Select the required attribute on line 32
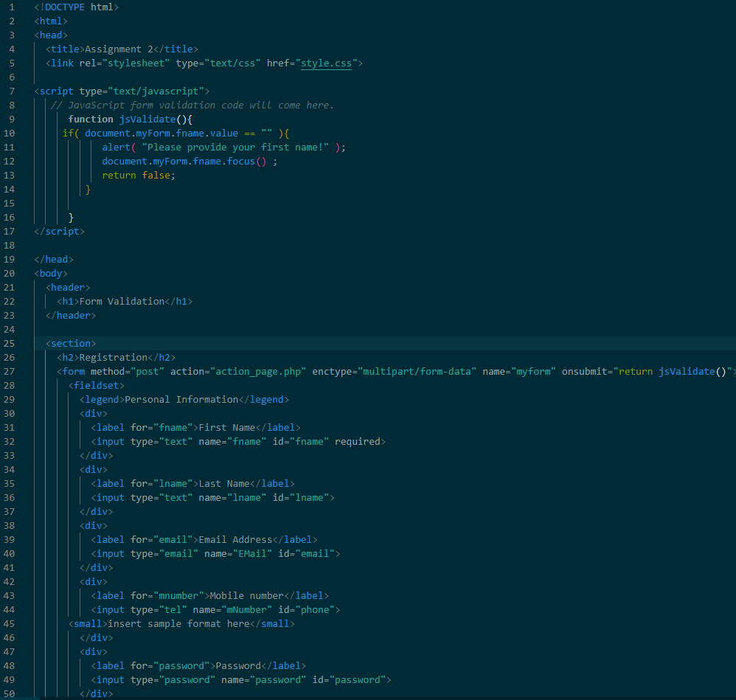Screen dimensions: 736x700 [x=358, y=441]
